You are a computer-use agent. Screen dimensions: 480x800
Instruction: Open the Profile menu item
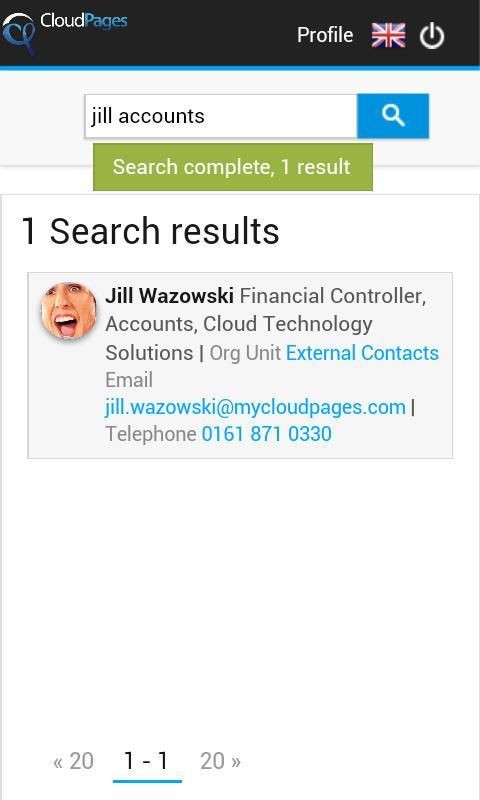(325, 35)
